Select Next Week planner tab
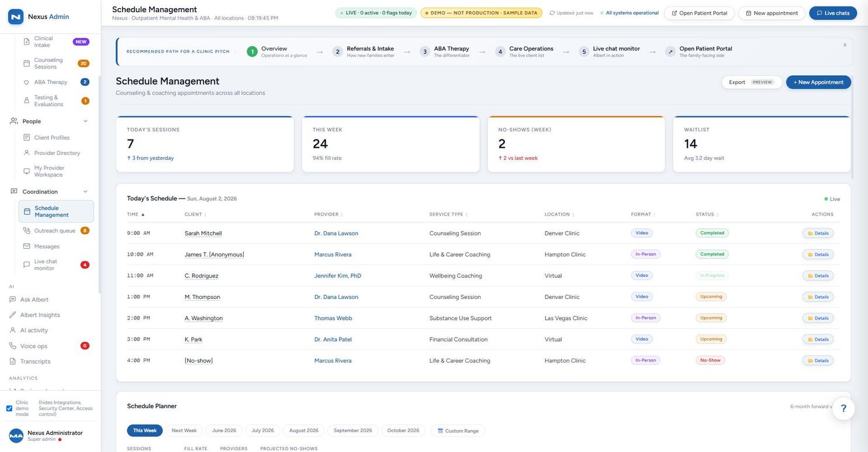 pos(184,431)
